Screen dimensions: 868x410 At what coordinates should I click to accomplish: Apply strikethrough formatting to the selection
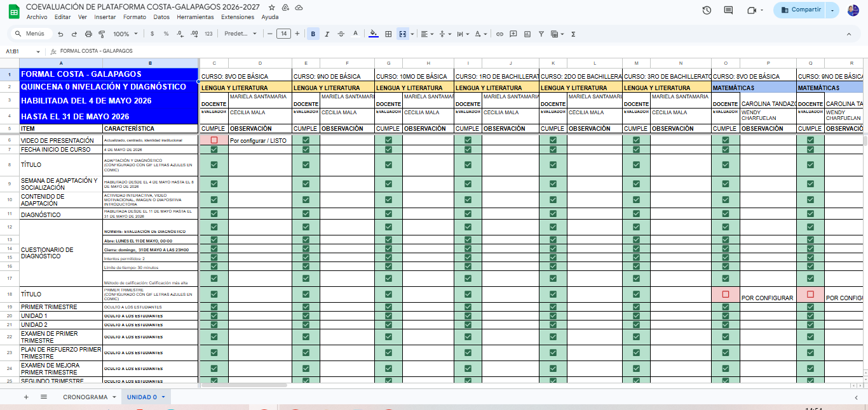click(x=341, y=34)
